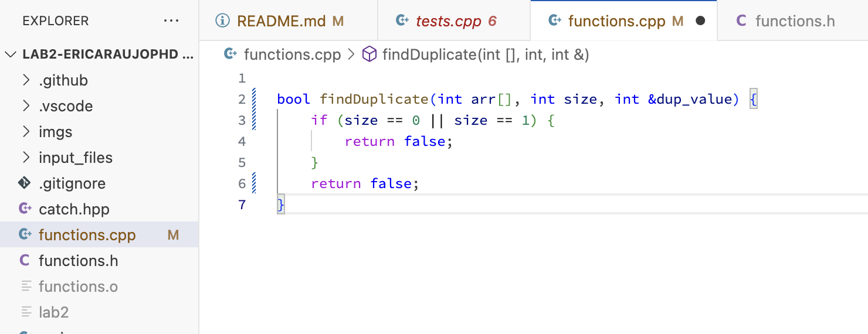Open functions.h from the file tree
Image resolution: width=868 pixels, height=334 pixels.
click(x=78, y=261)
